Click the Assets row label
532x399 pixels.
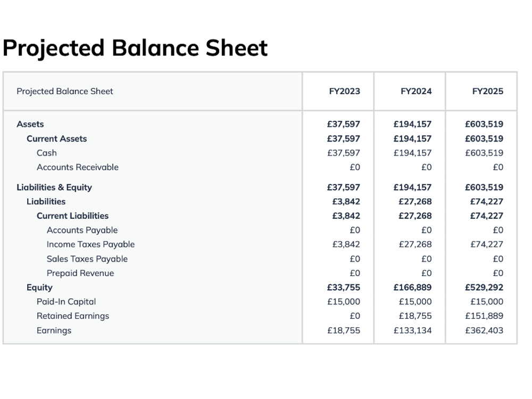30,124
